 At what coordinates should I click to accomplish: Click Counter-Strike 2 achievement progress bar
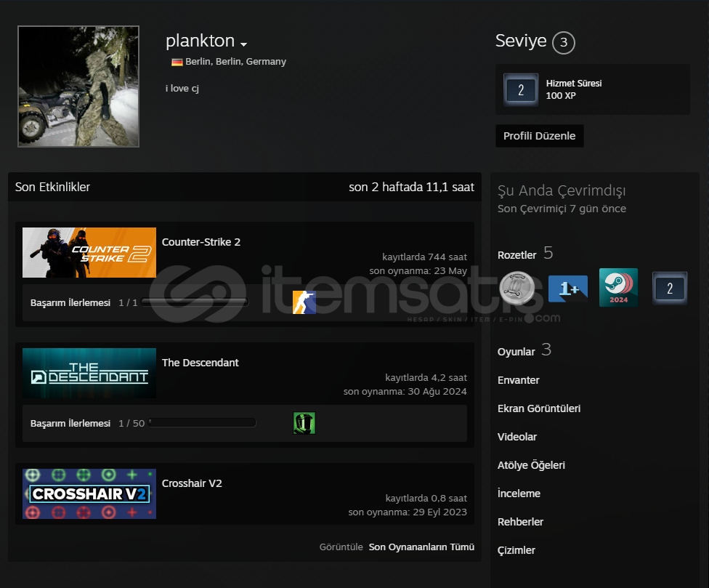tap(195, 302)
